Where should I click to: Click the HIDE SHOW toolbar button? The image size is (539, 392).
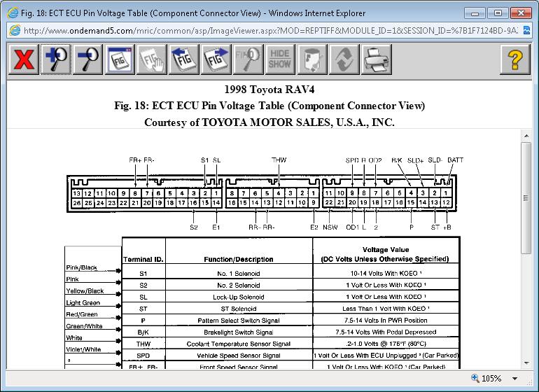click(x=280, y=59)
